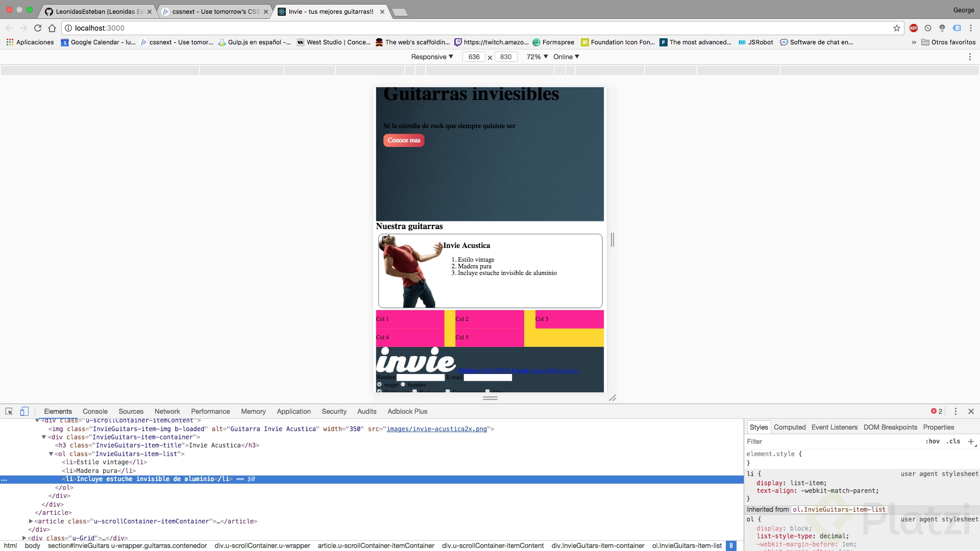Viewport: 980px width, 551px height.
Task: Click the Nombre input field on the page
Action: [420, 378]
